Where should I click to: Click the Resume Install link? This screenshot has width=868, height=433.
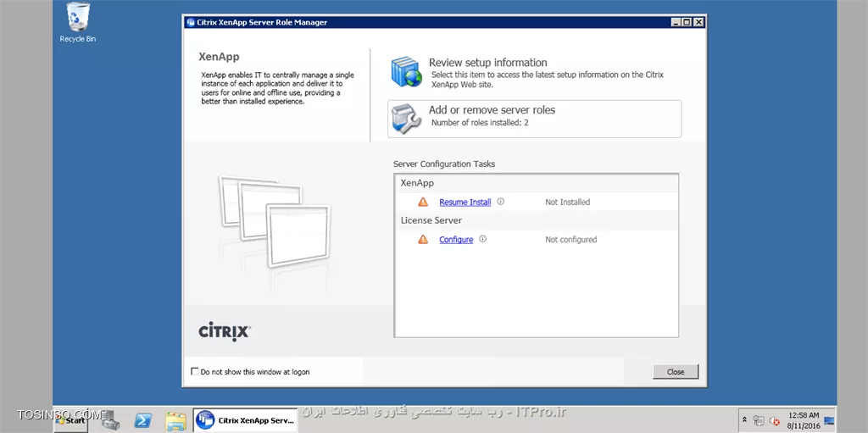coord(465,203)
